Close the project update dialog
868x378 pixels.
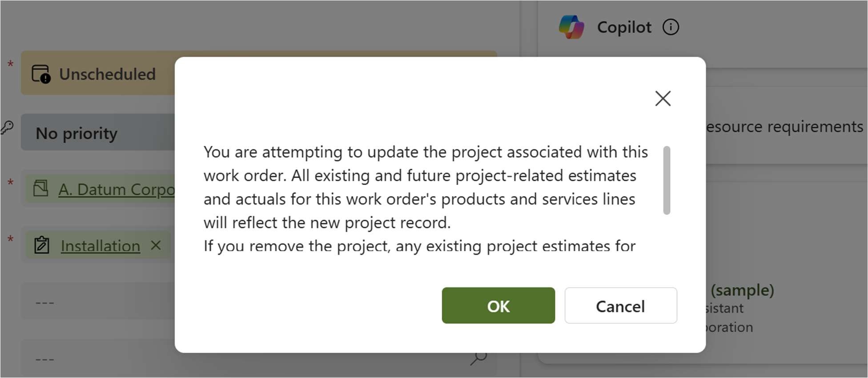(x=663, y=98)
